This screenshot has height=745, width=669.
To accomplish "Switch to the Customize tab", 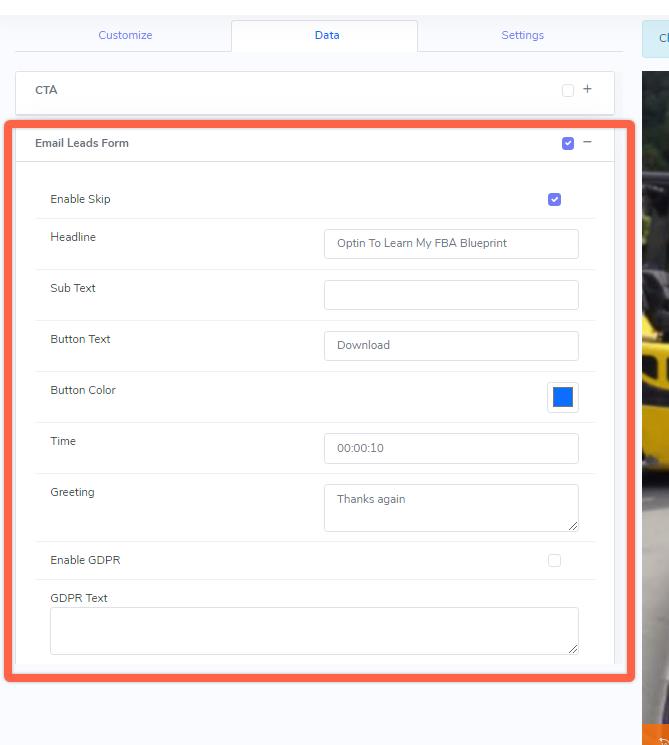I will pyautogui.click(x=125, y=35).
